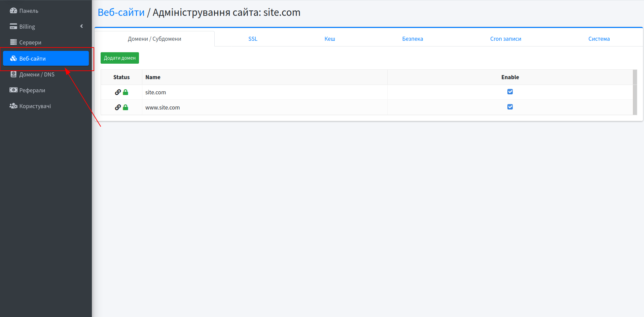The width and height of the screenshot is (644, 317).
Task: Click the Реферали money icon
Action: pos(13,90)
